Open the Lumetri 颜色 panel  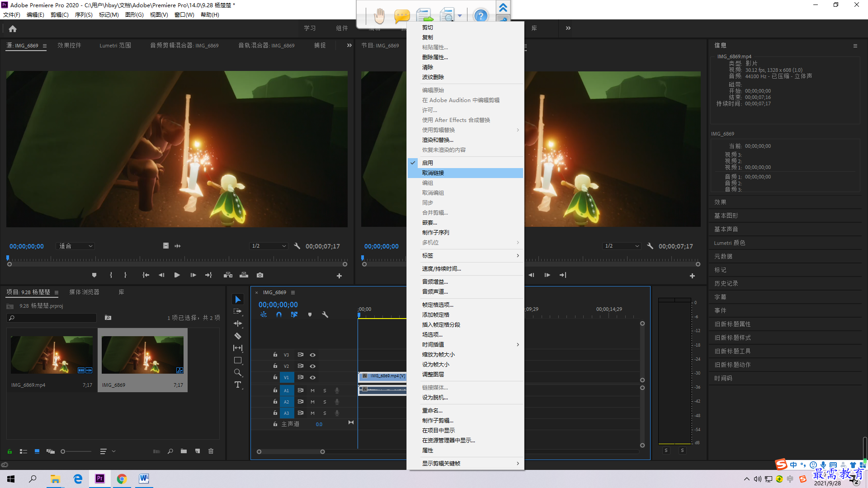(x=730, y=243)
